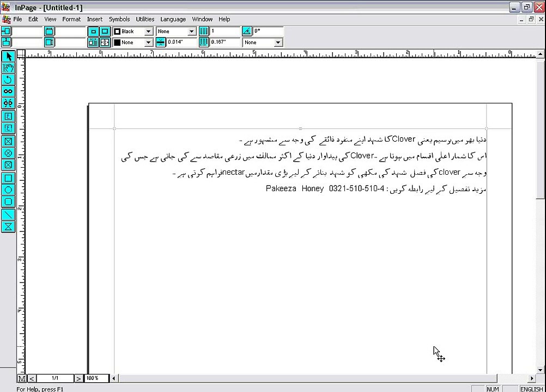The width and height of the screenshot is (546, 392).
Task: Select the solid-border text box tool
Action: [8, 116]
